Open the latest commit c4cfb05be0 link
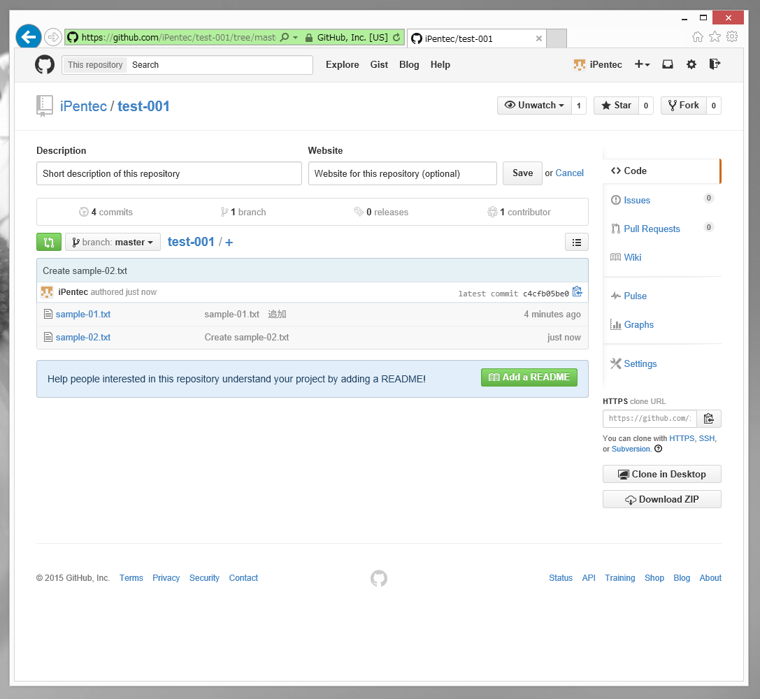The height and width of the screenshot is (699, 760). tap(545, 293)
